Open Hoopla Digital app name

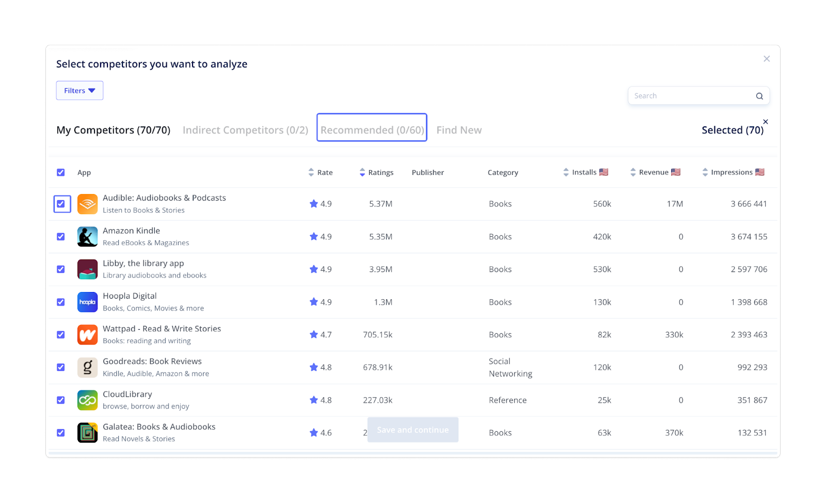[130, 296]
